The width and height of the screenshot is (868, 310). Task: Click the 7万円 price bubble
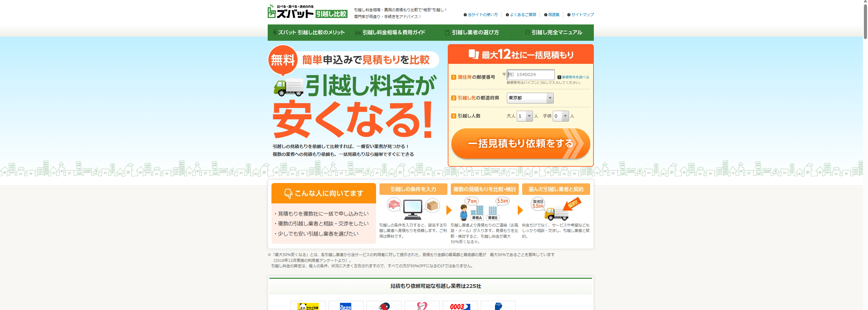coord(472,201)
